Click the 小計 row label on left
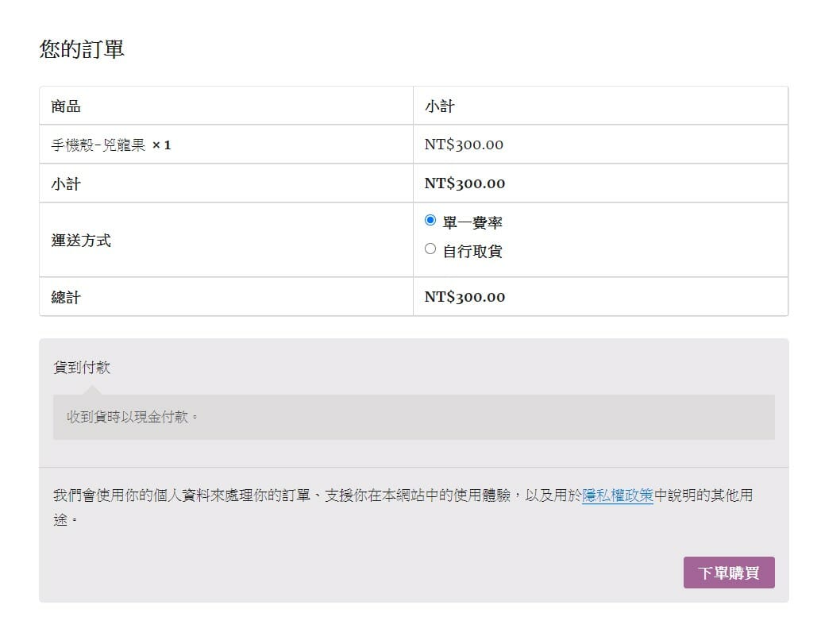Screen dimensions: 821x644 tap(66, 184)
